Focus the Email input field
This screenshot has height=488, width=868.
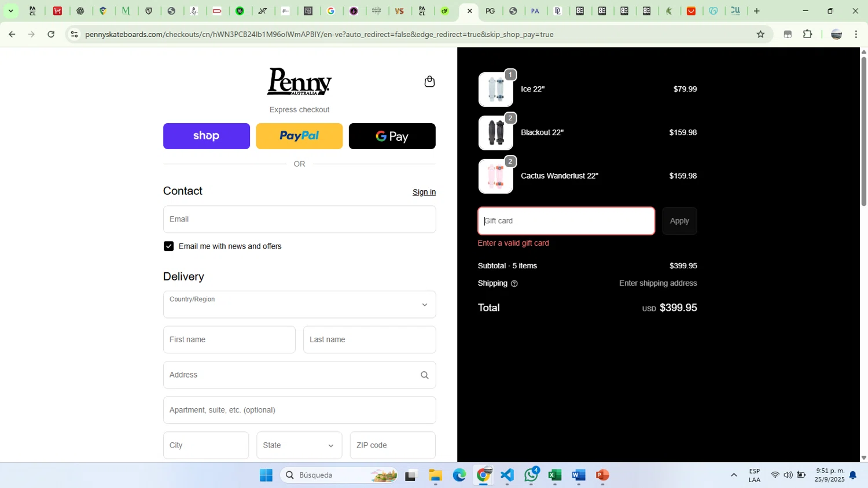(299, 219)
